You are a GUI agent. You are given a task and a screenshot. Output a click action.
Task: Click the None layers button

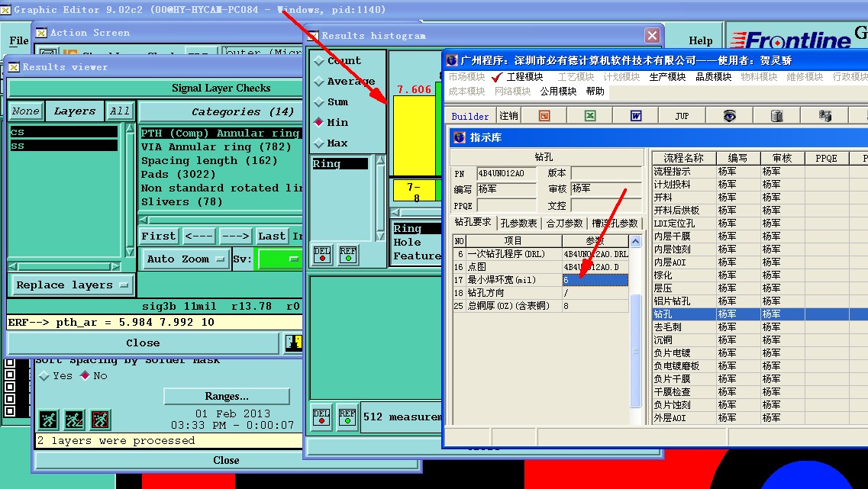[x=26, y=111]
